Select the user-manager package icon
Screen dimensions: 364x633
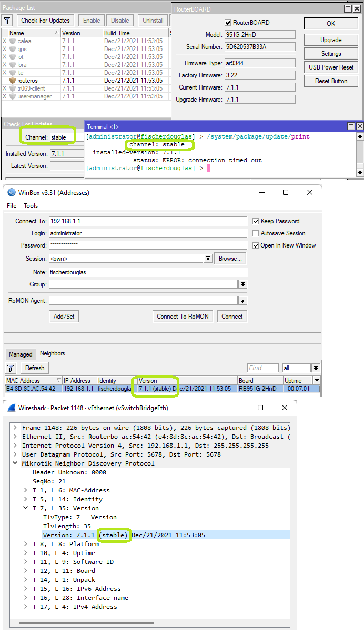click(x=13, y=96)
